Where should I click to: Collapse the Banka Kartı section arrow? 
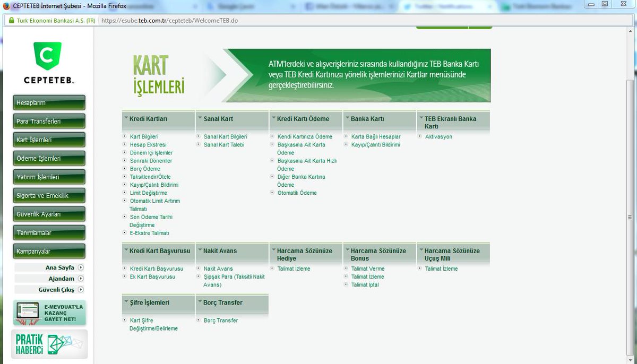(347, 118)
